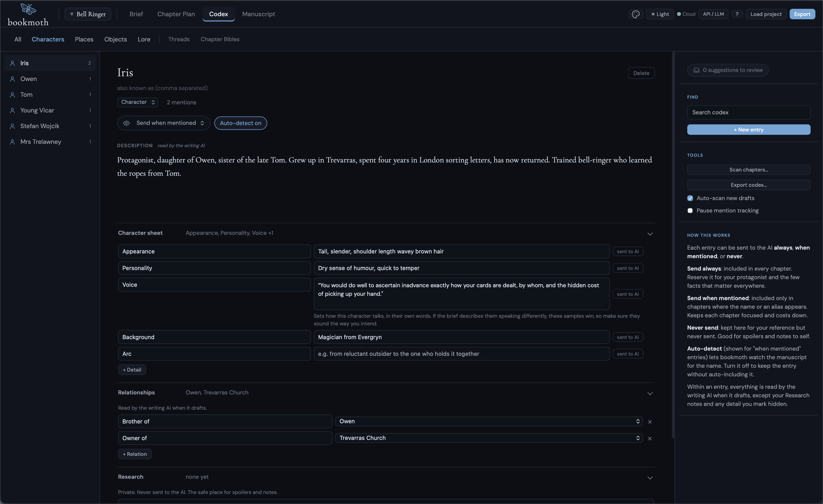Click the person icon beside Mrs Trelawney
The image size is (823, 504).
(x=12, y=142)
